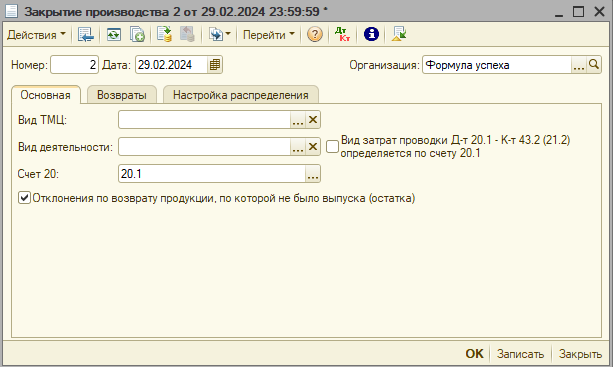
Task: Click the document icon in title bar
Action: point(11,11)
